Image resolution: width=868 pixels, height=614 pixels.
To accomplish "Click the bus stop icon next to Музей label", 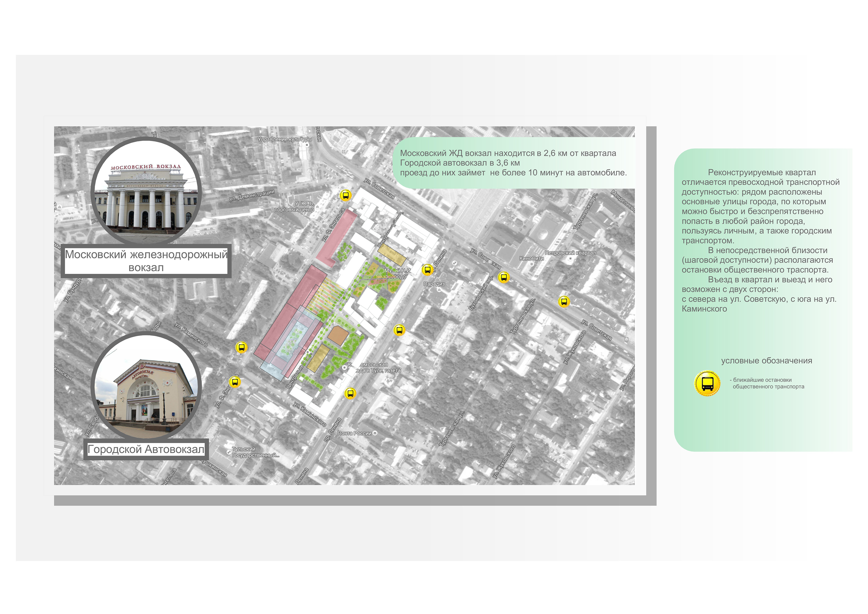I will tap(427, 270).
